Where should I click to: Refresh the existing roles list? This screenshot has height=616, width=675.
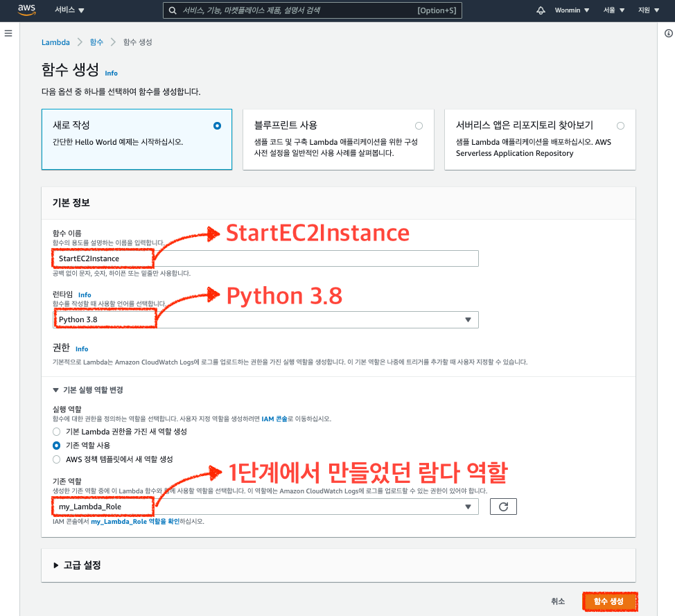coord(503,507)
